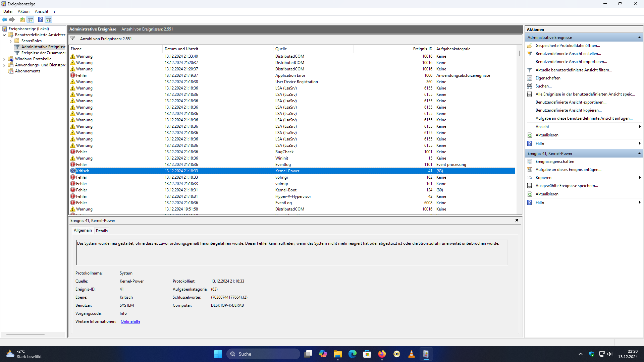The image size is (644, 362).
Task: Expand the ServerRoles folder node
Action: pyautogui.click(x=10, y=41)
